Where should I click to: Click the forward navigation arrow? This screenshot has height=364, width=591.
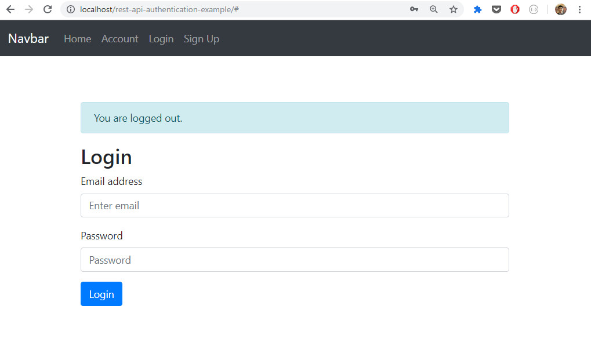28,9
